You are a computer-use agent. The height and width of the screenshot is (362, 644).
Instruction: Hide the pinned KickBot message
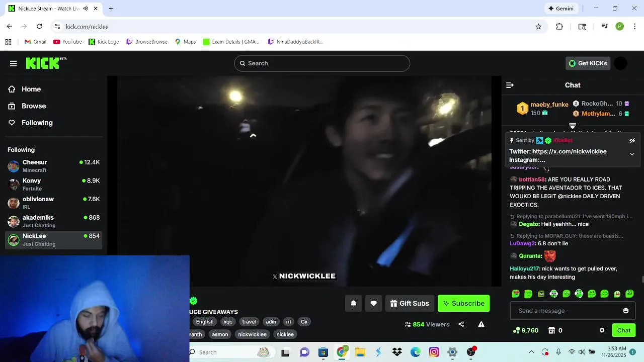coord(632,141)
